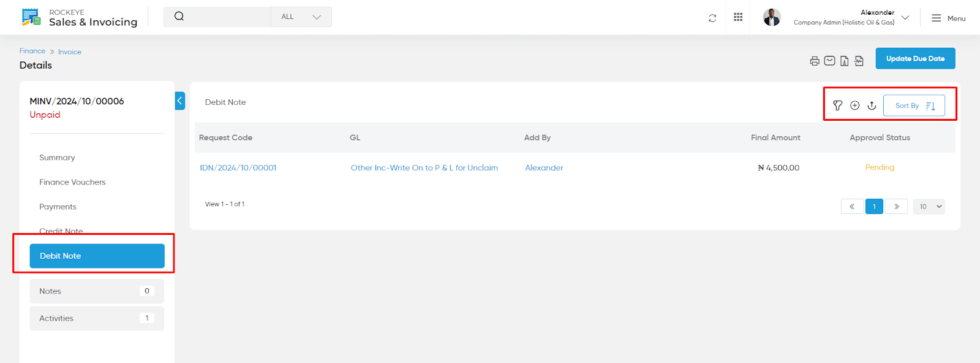Open the rows-per-page 10 dropdown

929,207
